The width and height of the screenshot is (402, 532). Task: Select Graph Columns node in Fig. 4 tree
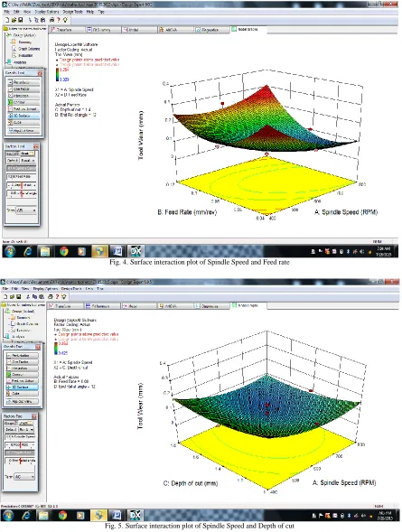tap(29, 49)
